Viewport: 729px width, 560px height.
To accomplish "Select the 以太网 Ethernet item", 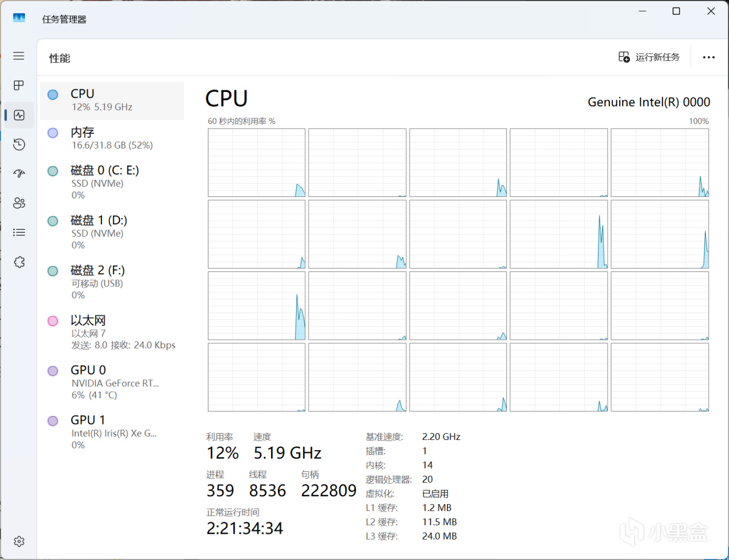I will (112, 332).
